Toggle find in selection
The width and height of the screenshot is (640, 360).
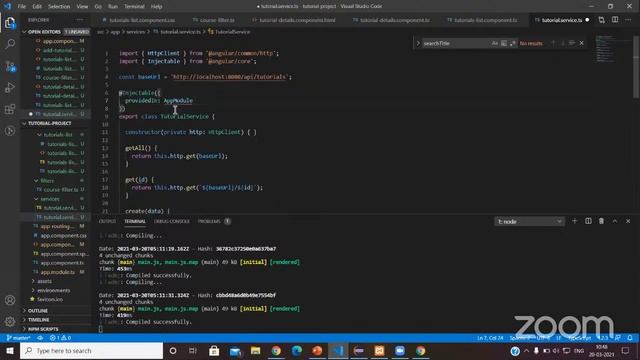pyautogui.click(x=572, y=43)
